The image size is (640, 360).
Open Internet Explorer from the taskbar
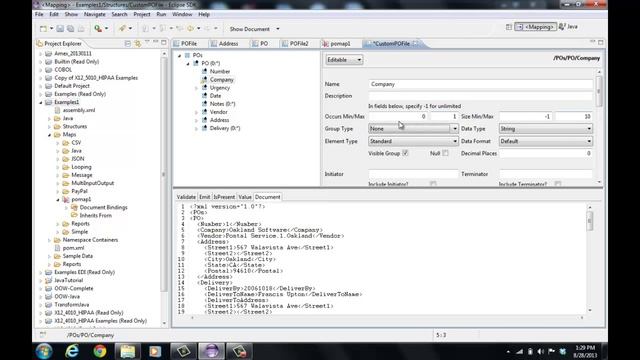[72, 351]
